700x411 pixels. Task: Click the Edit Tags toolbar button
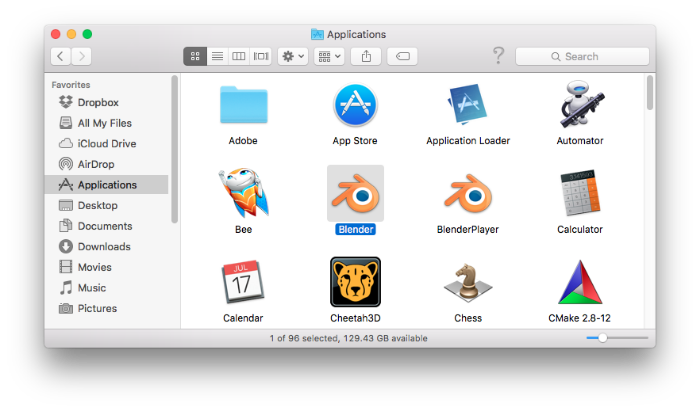pyautogui.click(x=402, y=56)
